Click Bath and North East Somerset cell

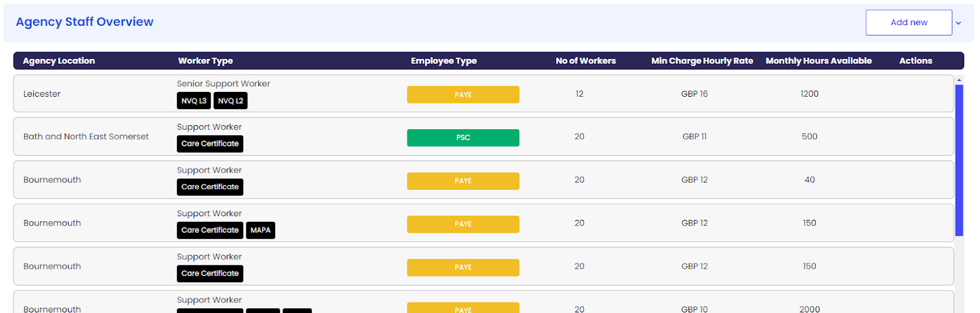(x=86, y=137)
